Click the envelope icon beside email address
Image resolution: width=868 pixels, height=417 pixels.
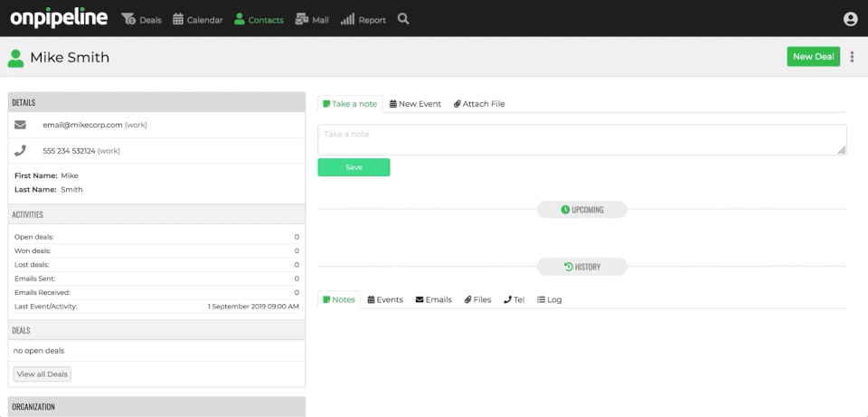tap(20, 125)
